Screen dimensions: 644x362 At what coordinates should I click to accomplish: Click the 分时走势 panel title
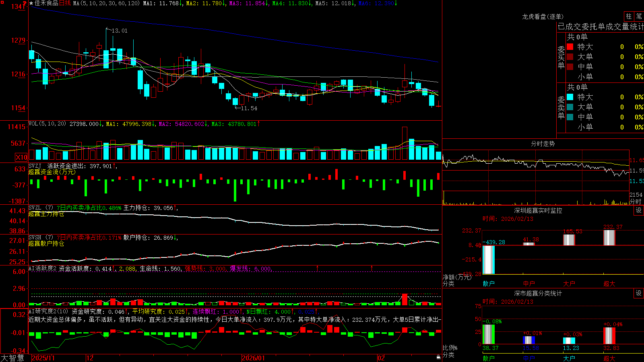pyautogui.click(x=543, y=144)
